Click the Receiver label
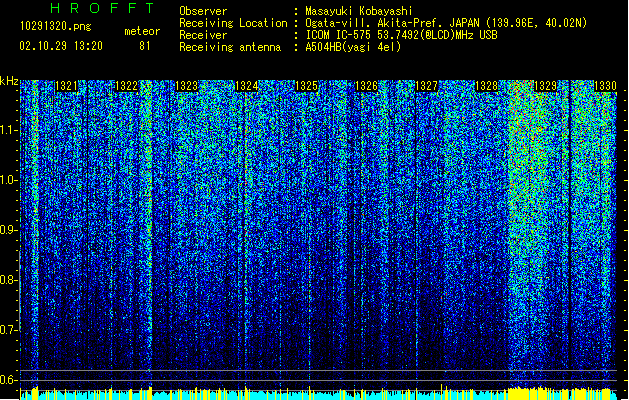This screenshot has width=629, height=400. (x=203, y=35)
